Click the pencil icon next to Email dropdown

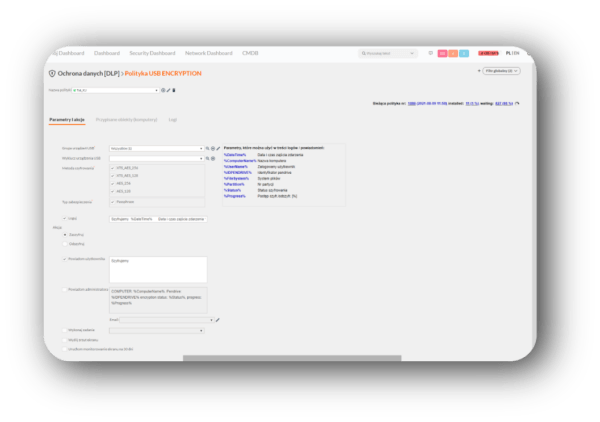pos(217,320)
